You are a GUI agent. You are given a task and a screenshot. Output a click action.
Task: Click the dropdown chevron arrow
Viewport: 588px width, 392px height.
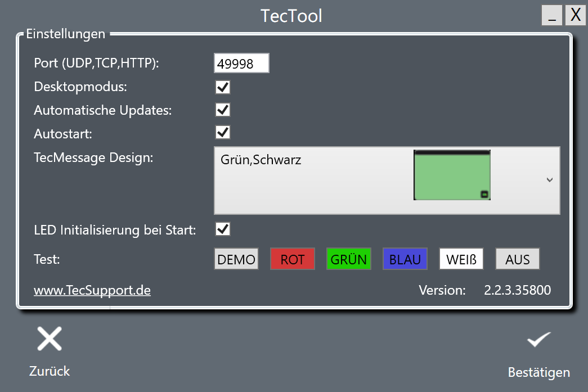point(550,180)
